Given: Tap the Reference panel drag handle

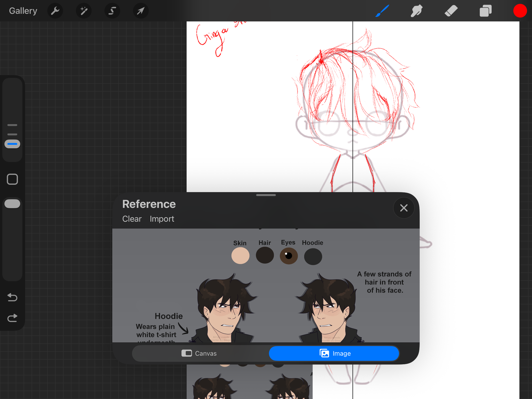Looking at the screenshot, I should [x=266, y=195].
